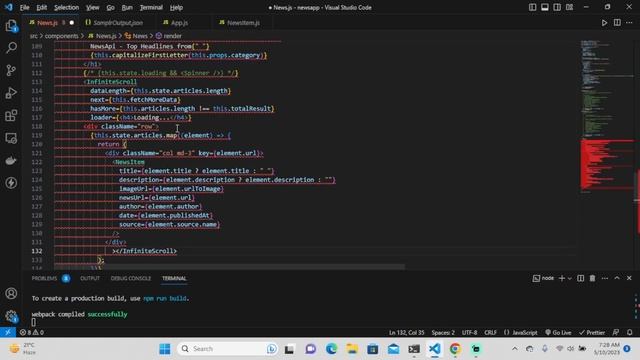Viewport: 640px width, 360px height.
Task: Open the Run menu
Action: [127, 7]
